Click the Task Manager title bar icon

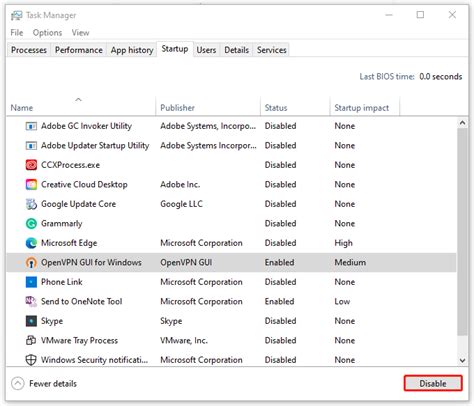(x=16, y=16)
